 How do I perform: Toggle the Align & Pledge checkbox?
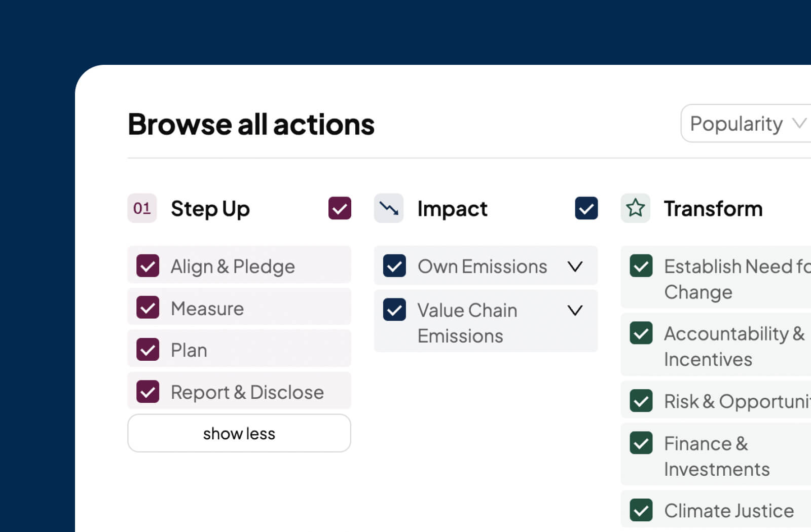(x=148, y=266)
